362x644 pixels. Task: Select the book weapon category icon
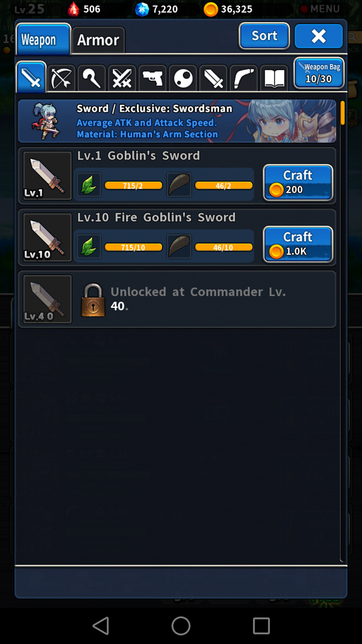pyautogui.click(x=274, y=78)
